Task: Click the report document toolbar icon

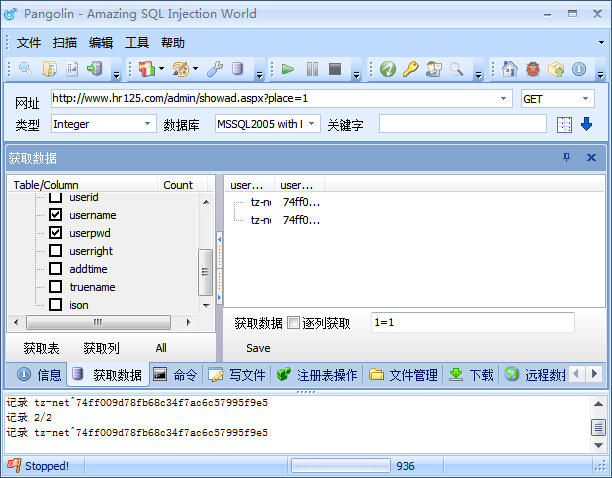Action: (72, 69)
